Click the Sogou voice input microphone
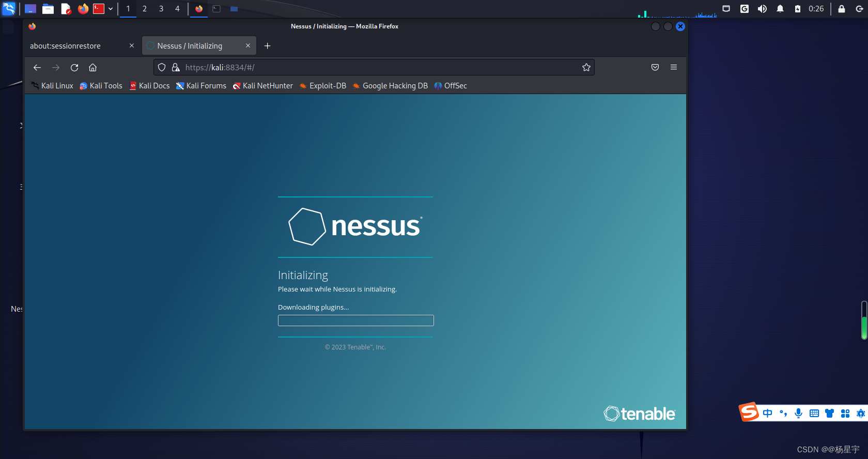 [799, 414]
